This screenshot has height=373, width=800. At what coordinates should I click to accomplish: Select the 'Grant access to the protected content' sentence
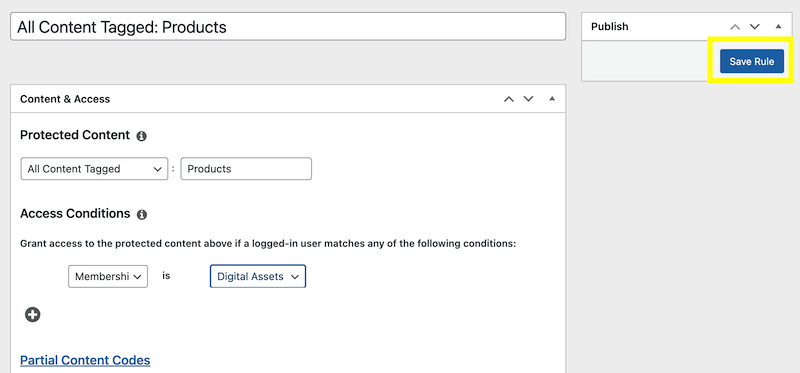(268, 244)
